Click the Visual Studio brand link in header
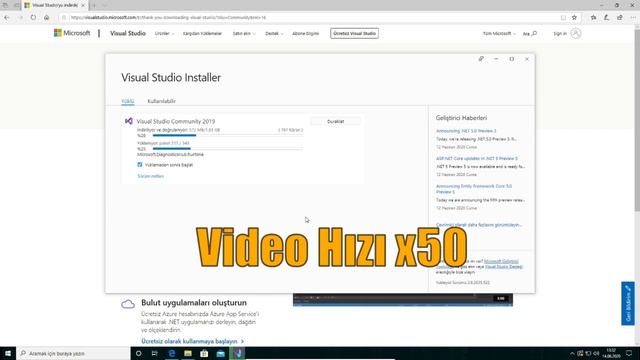 coord(128,33)
